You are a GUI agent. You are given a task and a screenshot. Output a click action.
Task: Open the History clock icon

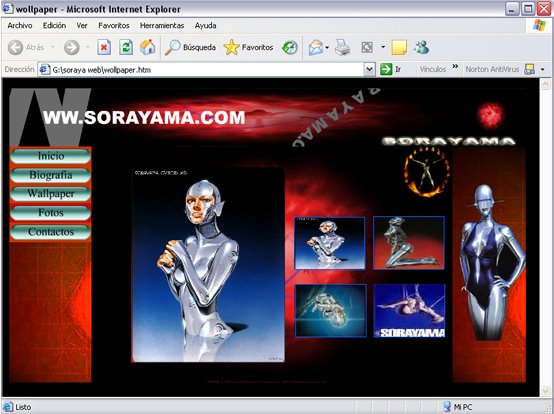coord(290,47)
